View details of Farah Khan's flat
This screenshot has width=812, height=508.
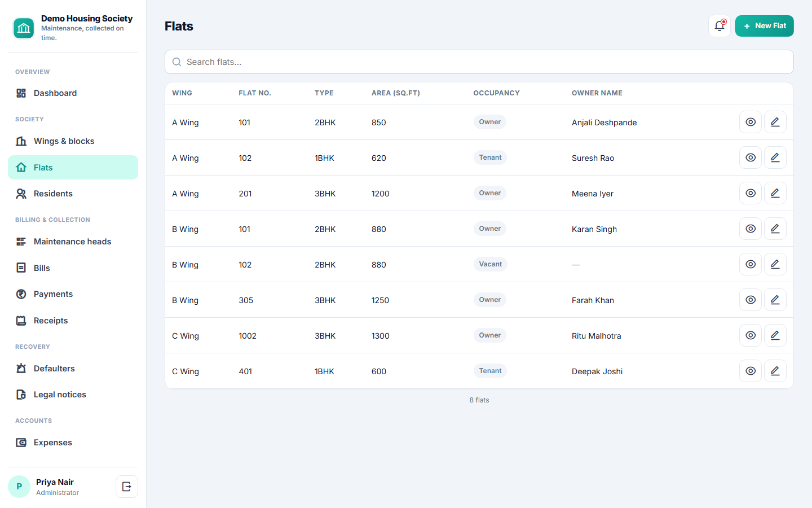(751, 300)
